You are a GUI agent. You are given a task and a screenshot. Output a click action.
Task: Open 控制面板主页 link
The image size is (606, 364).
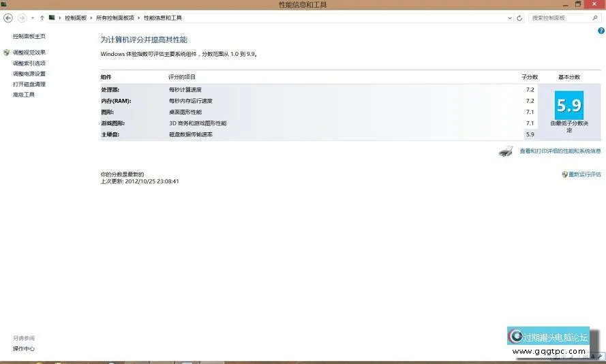coord(29,36)
